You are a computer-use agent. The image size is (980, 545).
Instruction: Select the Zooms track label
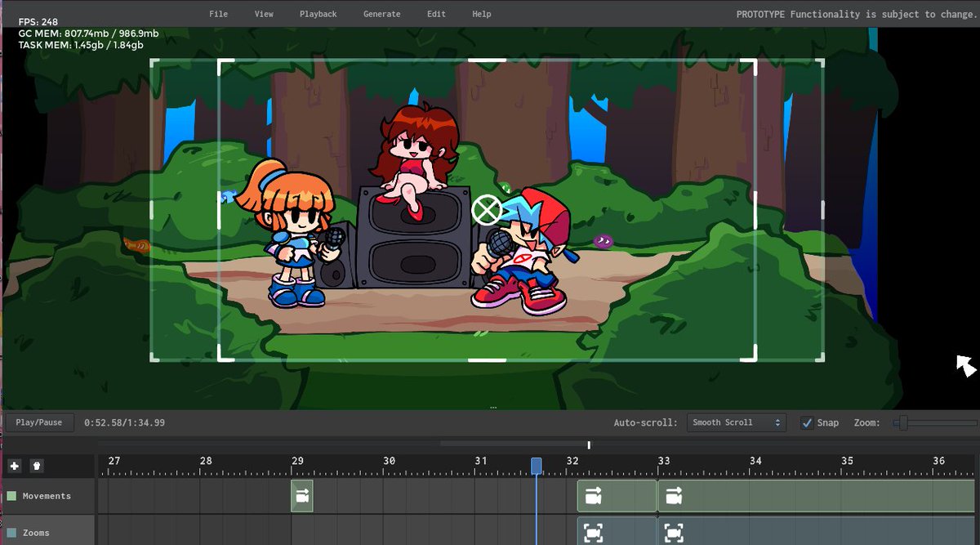36,533
